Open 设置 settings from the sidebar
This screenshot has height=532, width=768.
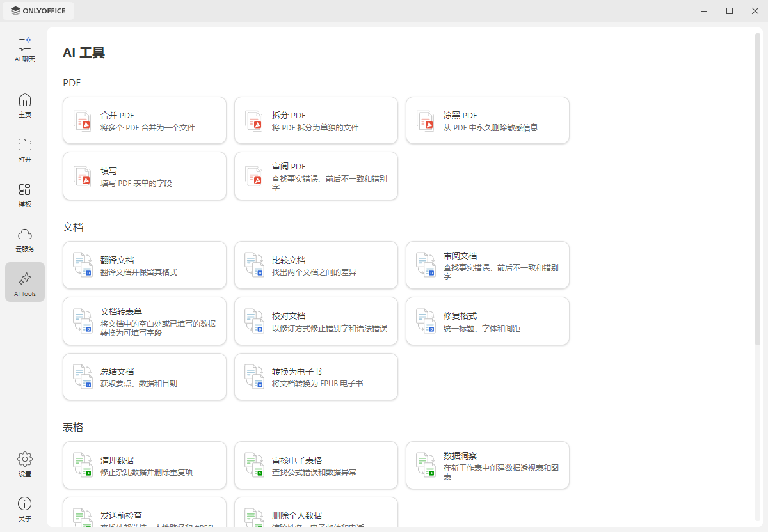(x=25, y=465)
